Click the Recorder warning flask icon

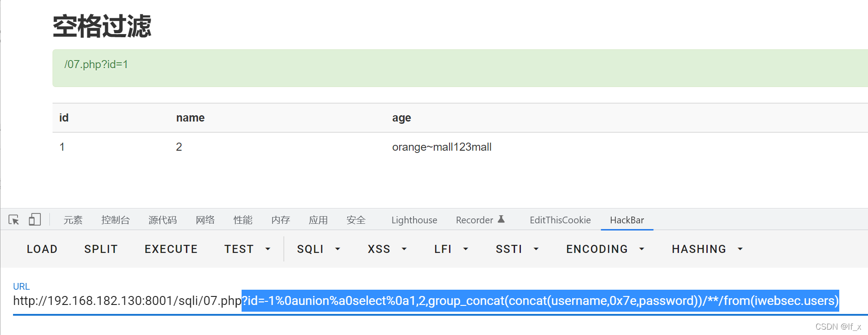(502, 219)
